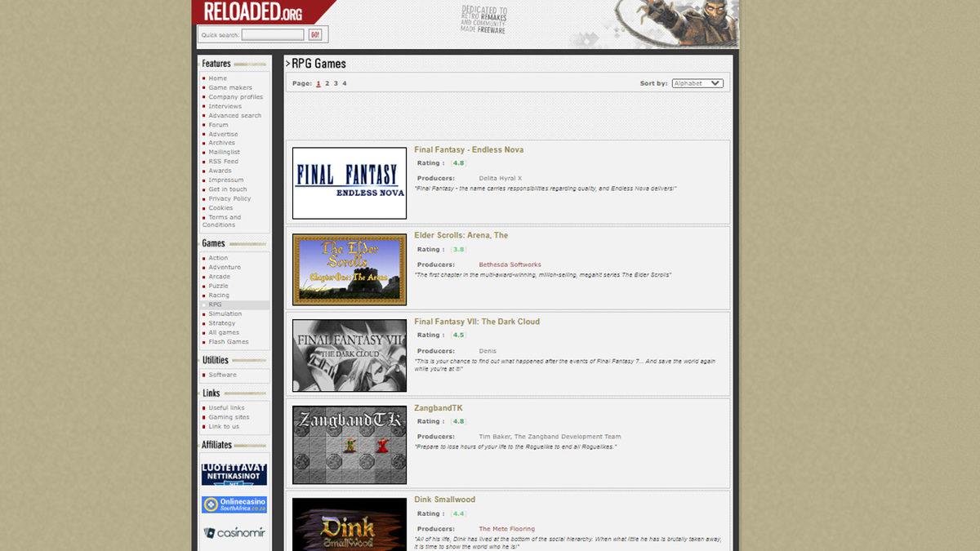
Task: Open the Sort by Alphabet dropdown
Action: click(697, 83)
